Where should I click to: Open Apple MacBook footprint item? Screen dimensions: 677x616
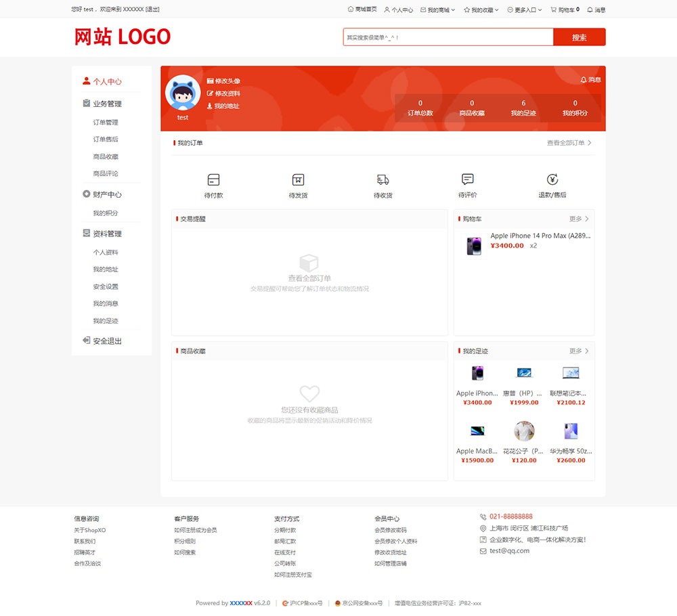[x=477, y=443]
